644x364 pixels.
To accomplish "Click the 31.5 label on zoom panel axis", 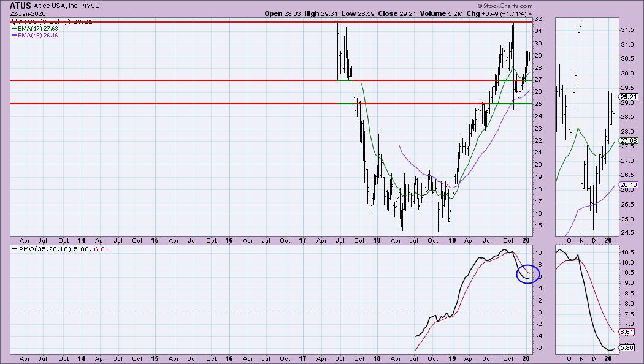I will point(627,30).
